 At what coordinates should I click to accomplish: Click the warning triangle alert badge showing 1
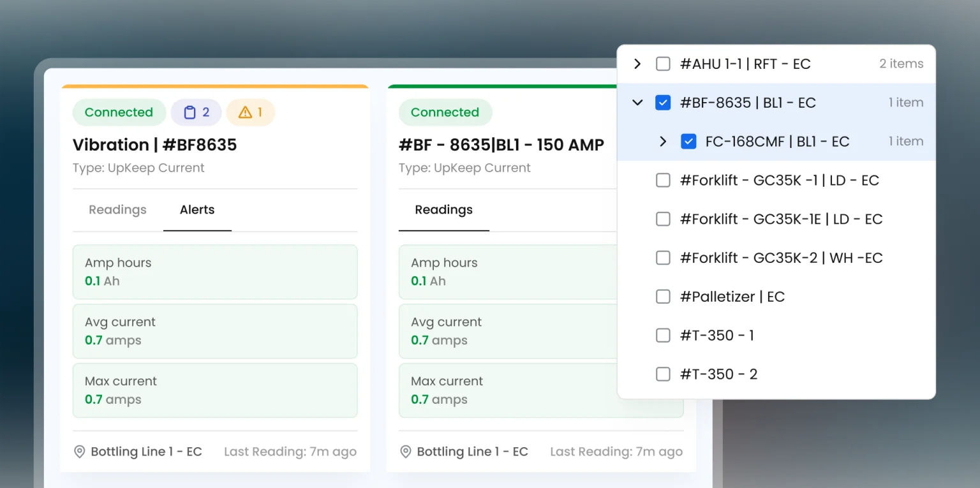pos(251,112)
